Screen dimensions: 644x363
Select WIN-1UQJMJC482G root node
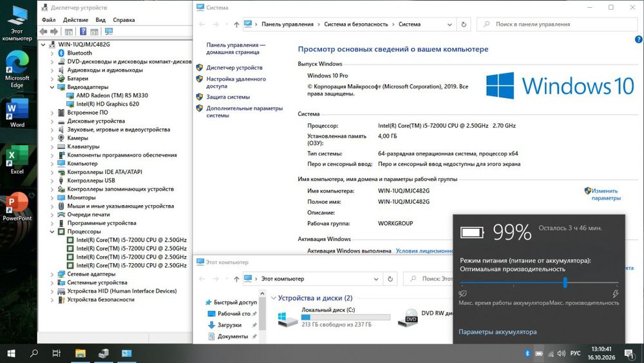point(84,44)
